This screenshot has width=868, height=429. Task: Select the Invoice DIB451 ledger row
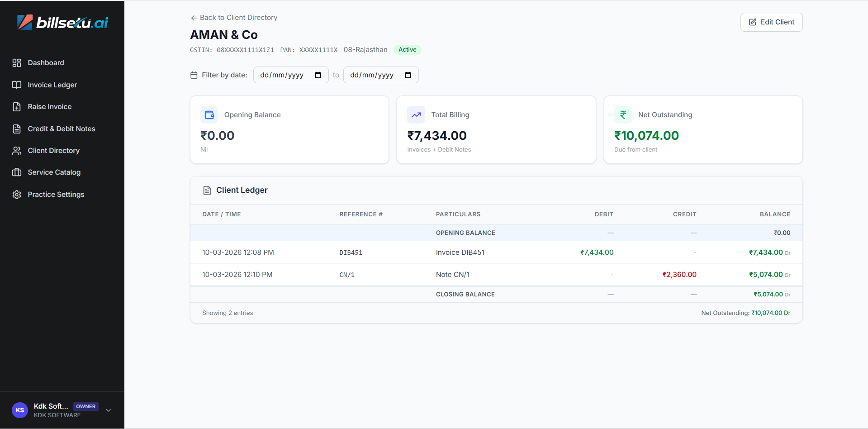(460, 253)
